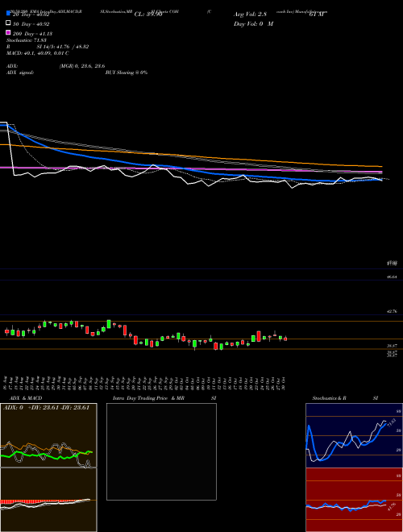The height and width of the screenshot is (532, 403).
Task: Click the last red candlestick on the price chart
Action: [x=285, y=339]
